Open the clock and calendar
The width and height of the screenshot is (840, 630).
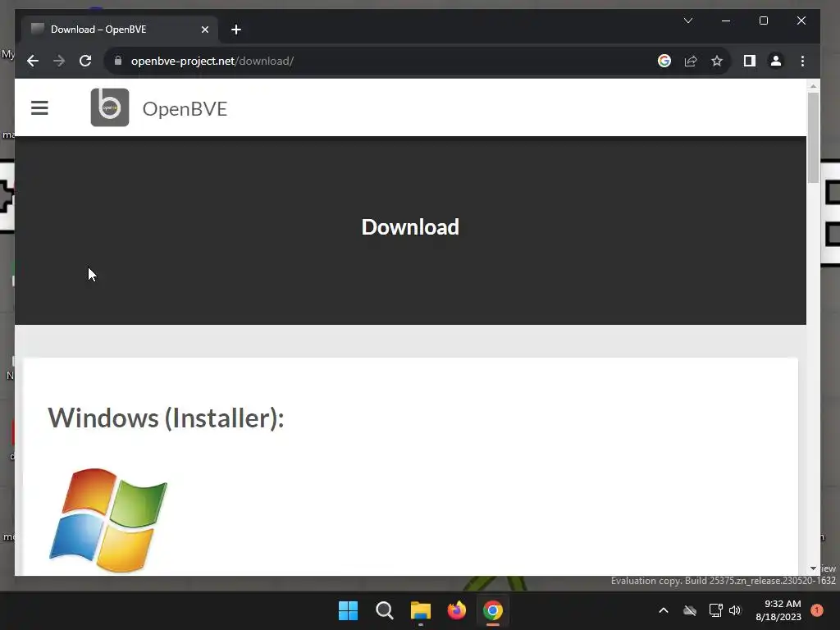pos(778,610)
